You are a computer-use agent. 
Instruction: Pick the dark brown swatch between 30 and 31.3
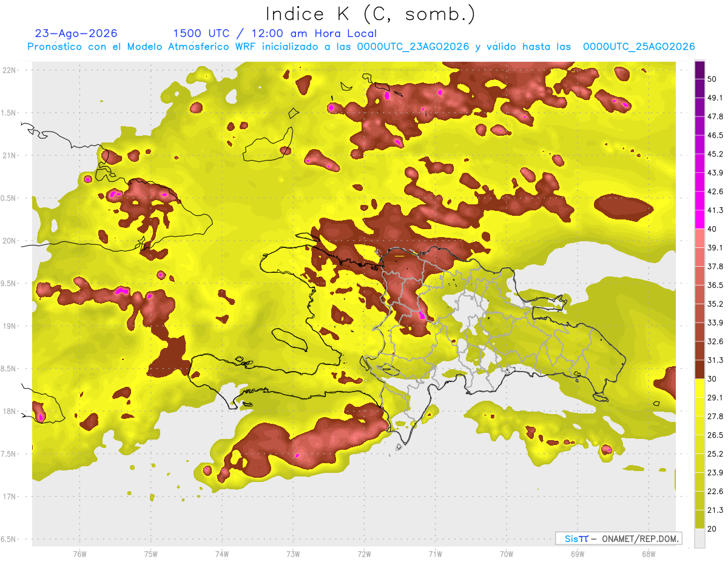click(x=699, y=369)
